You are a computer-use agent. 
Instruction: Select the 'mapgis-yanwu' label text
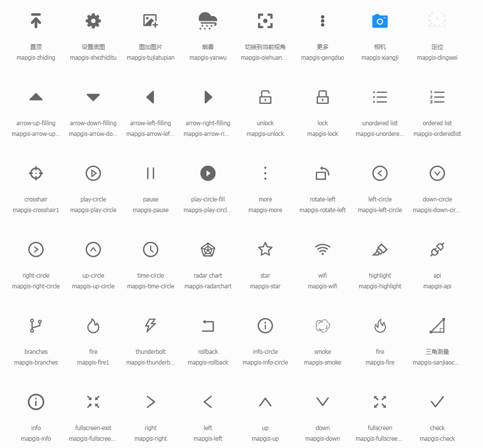(208, 58)
